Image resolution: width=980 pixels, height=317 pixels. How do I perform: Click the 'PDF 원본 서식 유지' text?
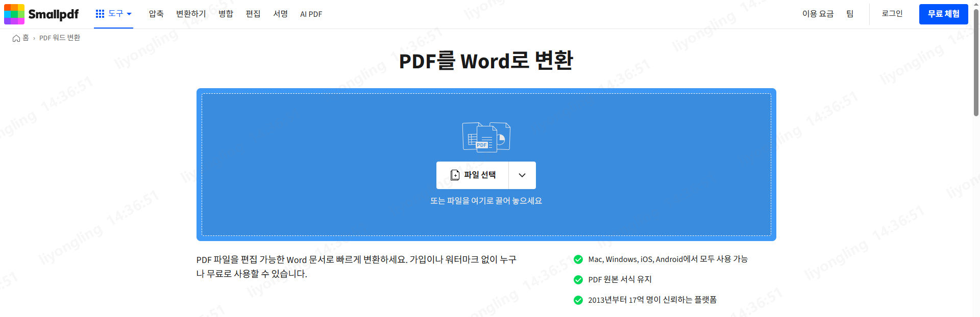[x=620, y=279]
